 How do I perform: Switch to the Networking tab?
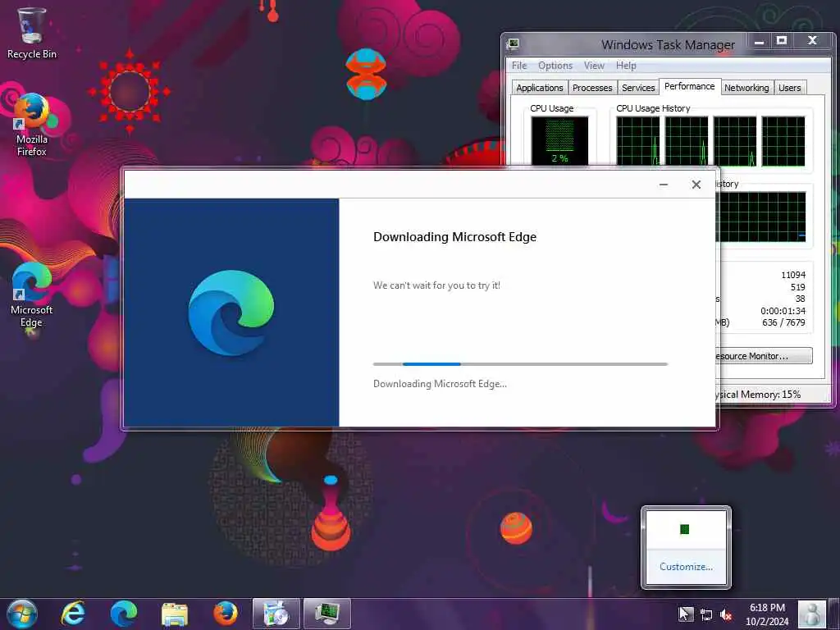[x=746, y=88]
